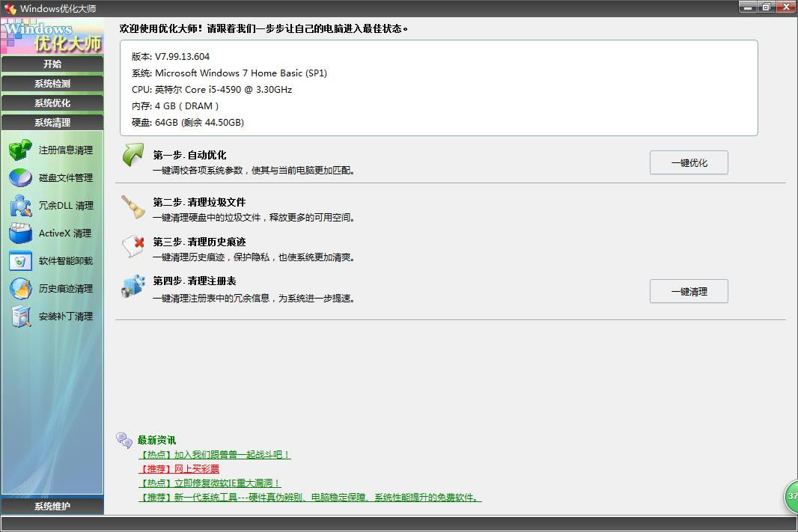Screen dimensions: 798x532
Task: Open the 加入我们跟兽兽一起战斗吧 link
Action: 214,455
